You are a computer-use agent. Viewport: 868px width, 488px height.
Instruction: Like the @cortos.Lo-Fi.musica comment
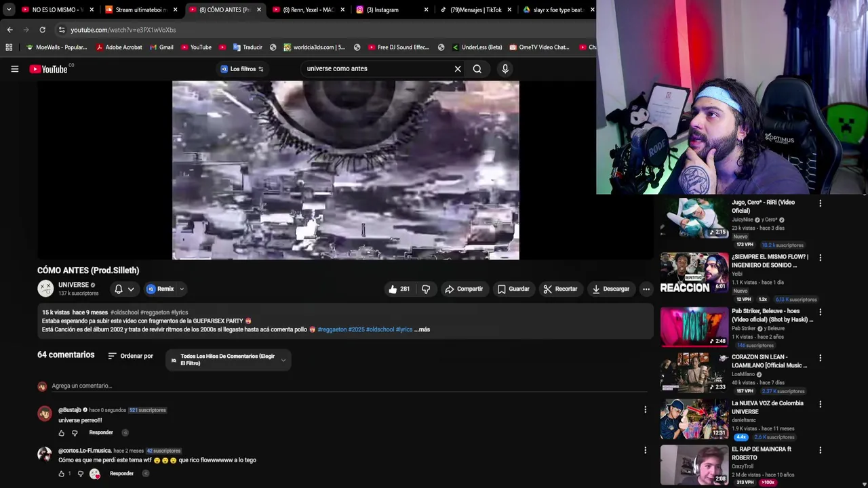point(62,474)
